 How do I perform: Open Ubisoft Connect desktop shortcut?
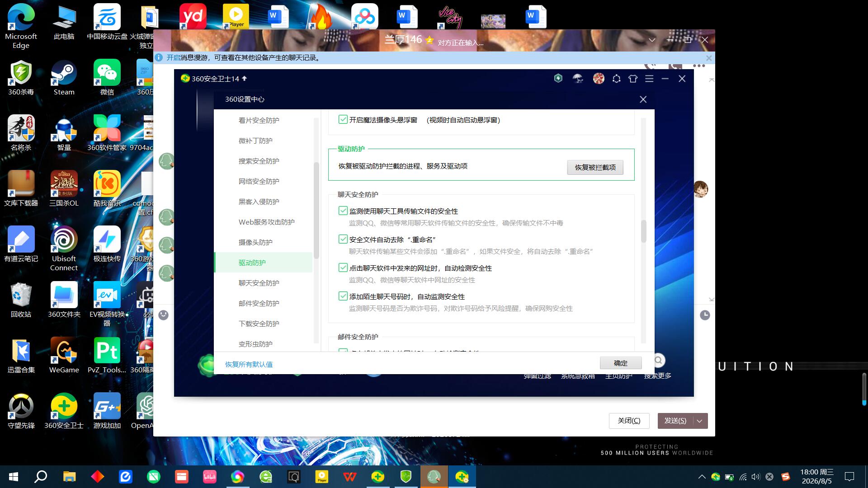[x=64, y=249]
